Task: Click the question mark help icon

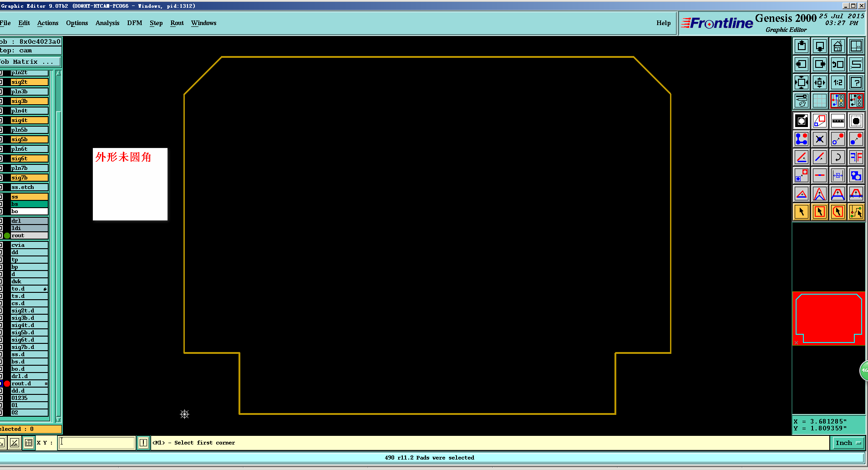Action: [x=856, y=82]
